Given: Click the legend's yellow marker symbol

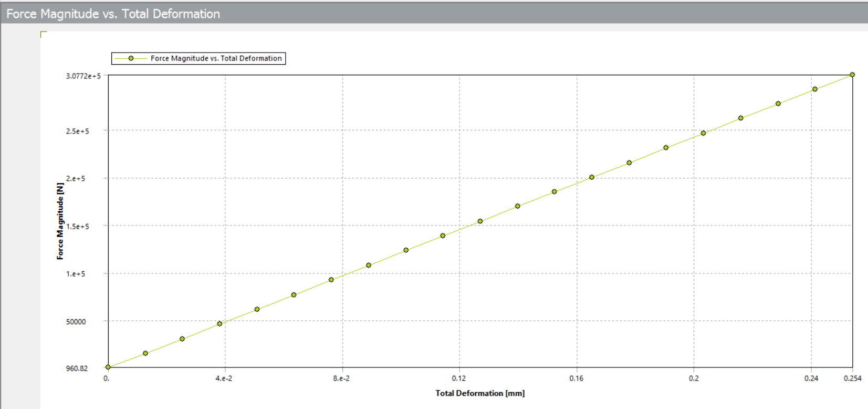Looking at the screenshot, I should pyautogui.click(x=131, y=58).
